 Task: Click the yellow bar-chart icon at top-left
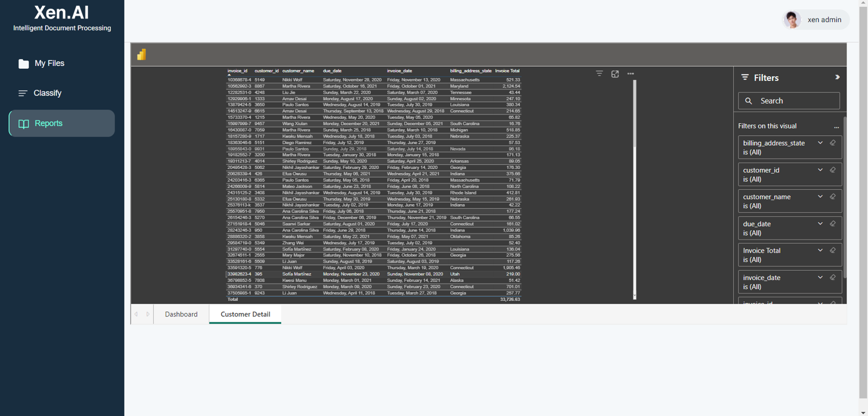pyautogui.click(x=141, y=54)
